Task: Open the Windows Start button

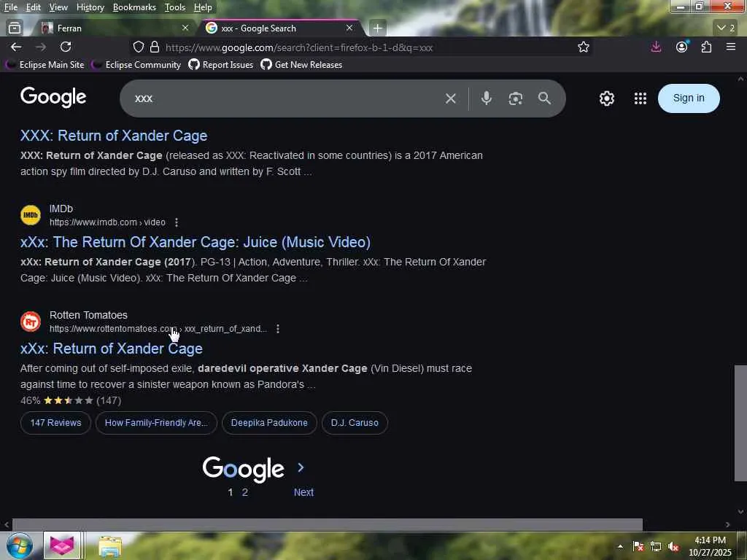Action: pyautogui.click(x=20, y=546)
